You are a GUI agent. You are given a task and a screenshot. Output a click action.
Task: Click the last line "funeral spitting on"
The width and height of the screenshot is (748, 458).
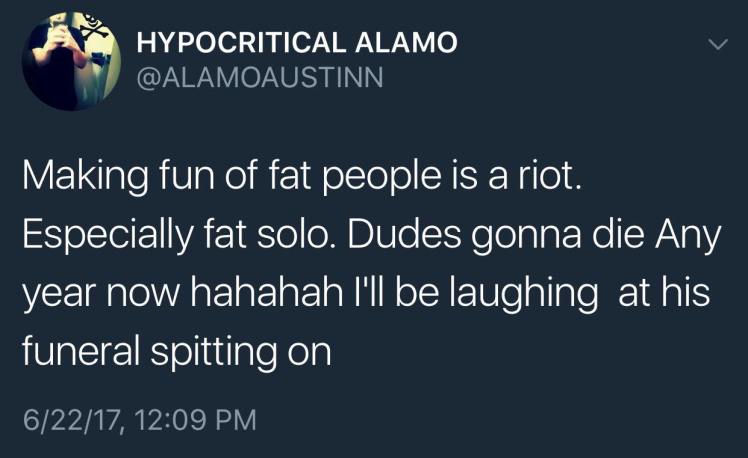click(177, 351)
